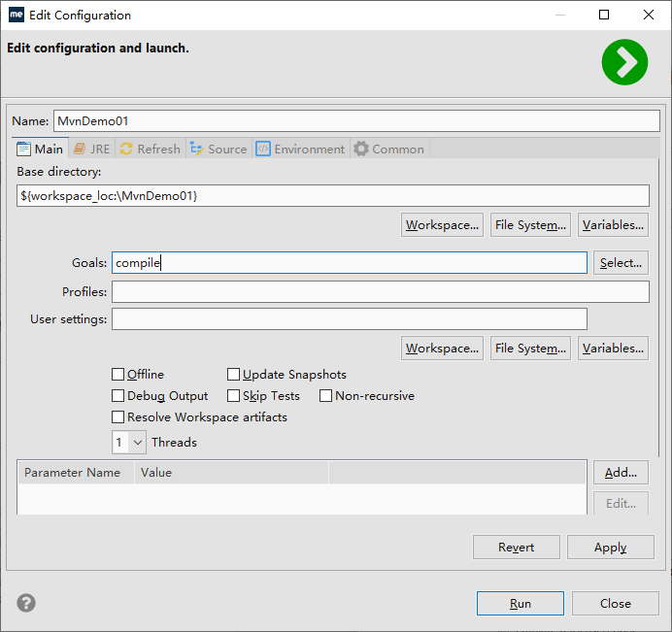Open the Source tab
The width and height of the screenshot is (672, 632).
(218, 149)
